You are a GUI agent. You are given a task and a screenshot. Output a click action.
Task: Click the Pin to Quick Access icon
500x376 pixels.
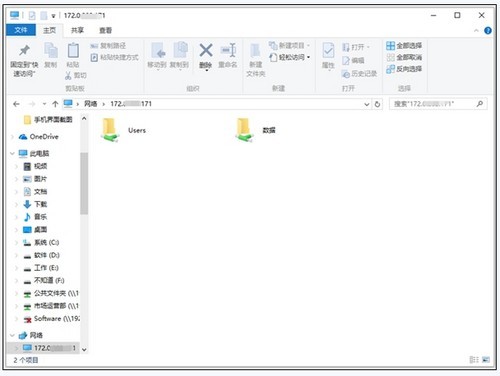click(24, 51)
